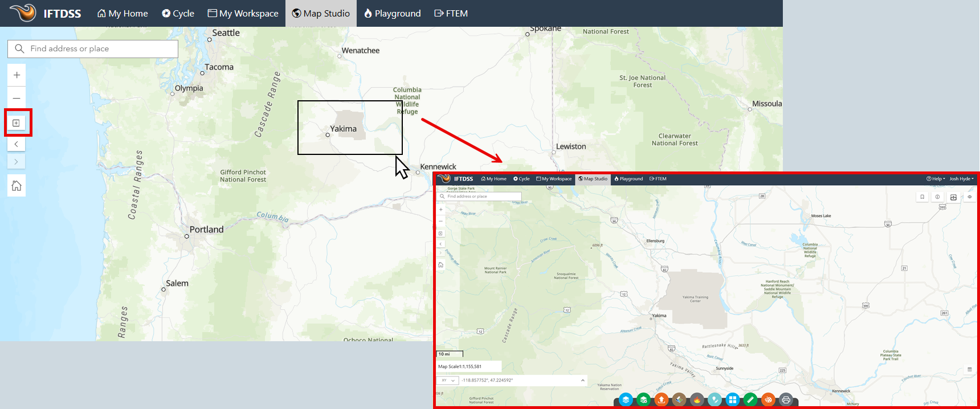Click the Moses Lake label on inset map
This screenshot has width=980, height=409.
pos(821,216)
